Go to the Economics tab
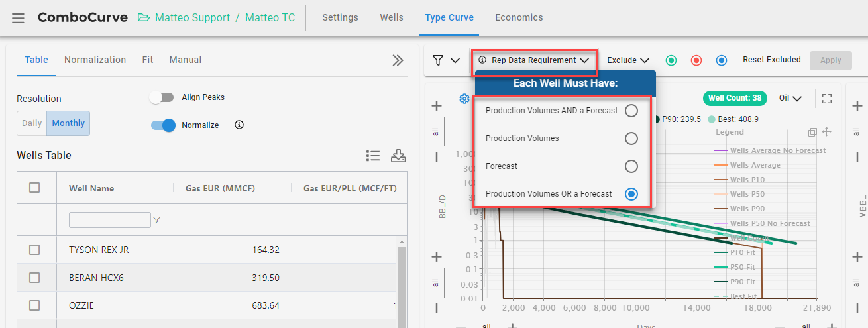The width and height of the screenshot is (868, 328). 519,18
